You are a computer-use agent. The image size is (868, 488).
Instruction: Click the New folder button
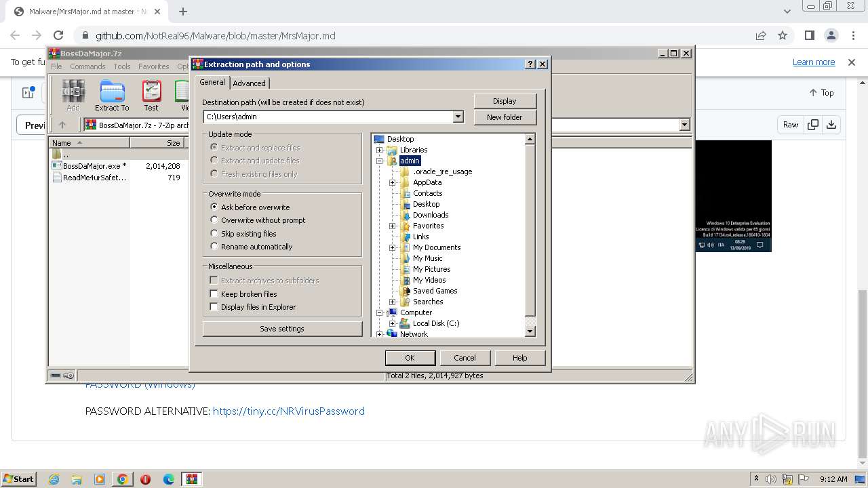pyautogui.click(x=505, y=117)
